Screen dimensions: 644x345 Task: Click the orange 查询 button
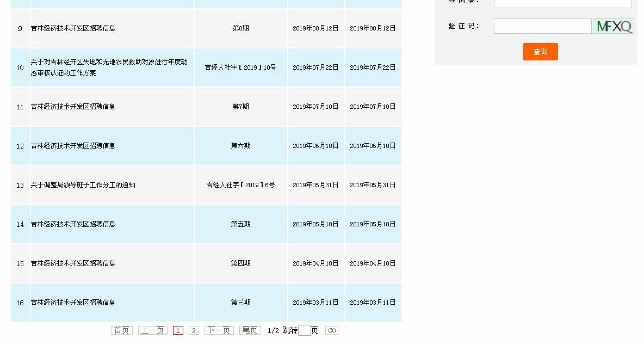click(x=540, y=52)
